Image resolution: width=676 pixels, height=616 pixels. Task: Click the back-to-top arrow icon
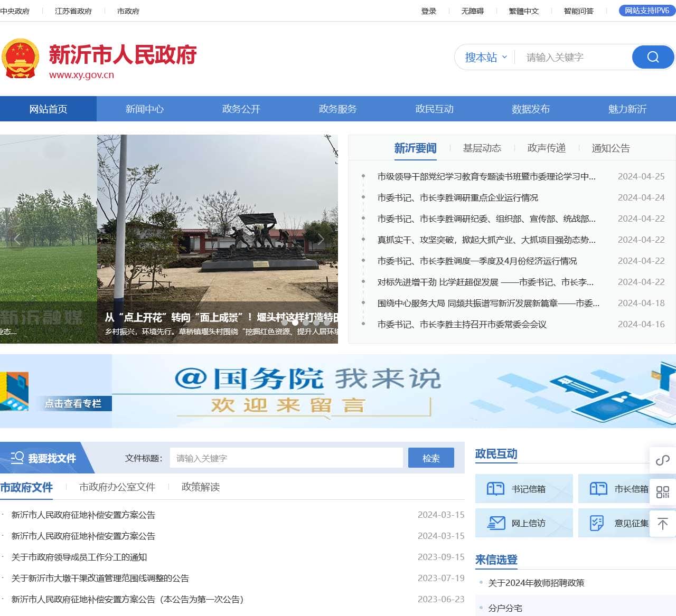click(x=662, y=524)
